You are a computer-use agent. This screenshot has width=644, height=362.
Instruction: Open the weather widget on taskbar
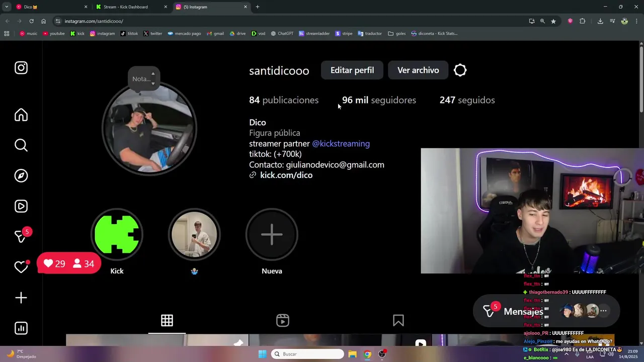(x=21, y=354)
